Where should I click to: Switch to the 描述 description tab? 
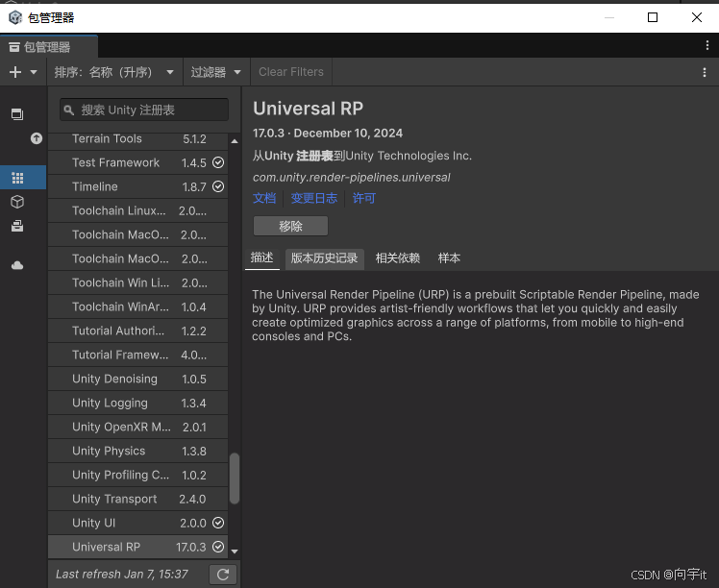coord(261,257)
